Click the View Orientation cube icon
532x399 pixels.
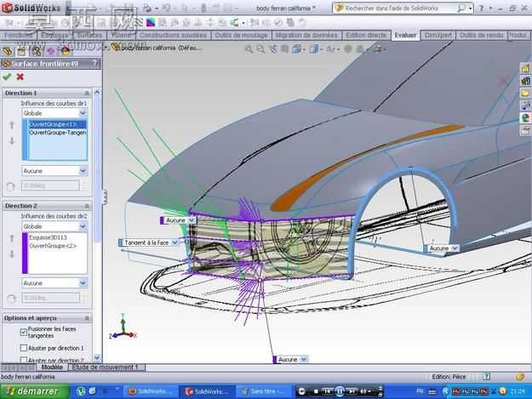coord(297,49)
